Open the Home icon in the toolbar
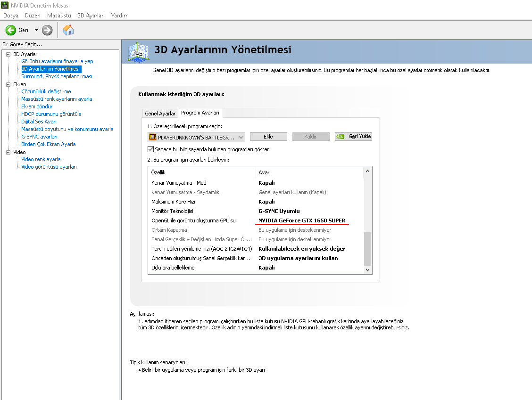Viewport: 532px width, 400px height. point(68,30)
